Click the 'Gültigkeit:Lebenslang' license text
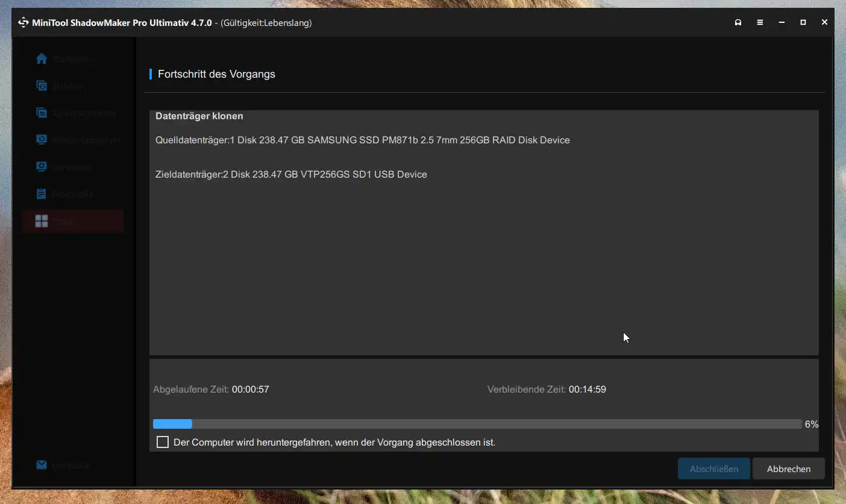Image resolution: width=846 pixels, height=504 pixels. tap(266, 23)
